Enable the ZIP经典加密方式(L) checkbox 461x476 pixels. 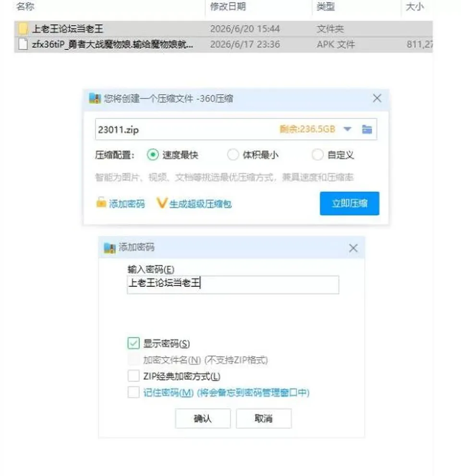point(133,376)
